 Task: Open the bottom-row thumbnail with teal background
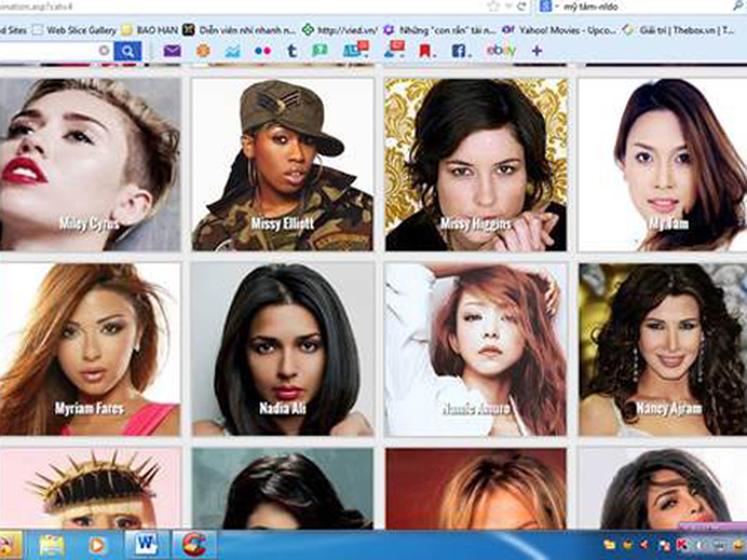pyautogui.click(x=282, y=488)
